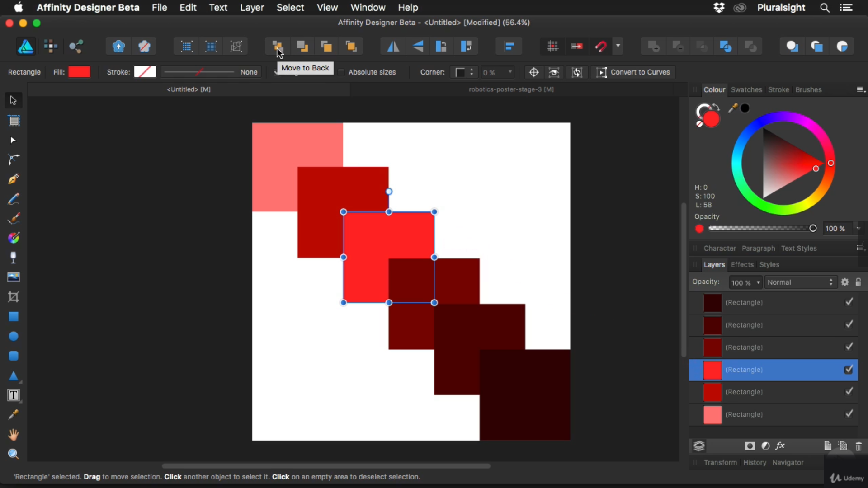Add a mask layer icon
Screen dimensions: 868x488
point(750,446)
